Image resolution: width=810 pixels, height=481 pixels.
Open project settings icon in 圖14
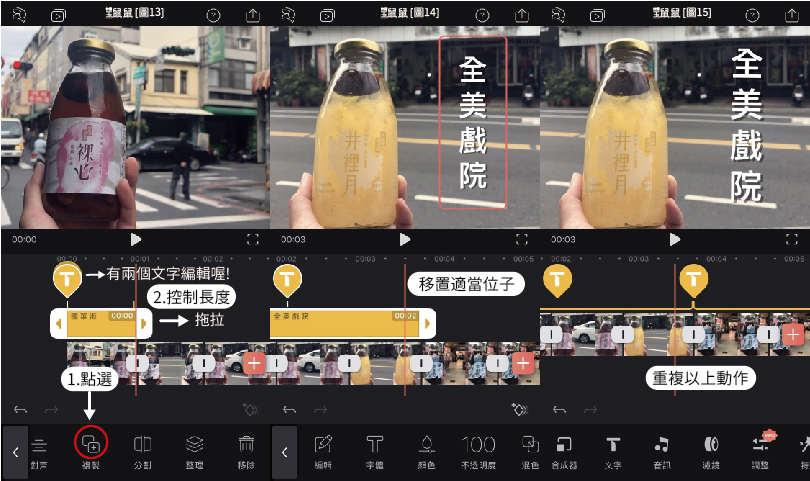coord(288,15)
